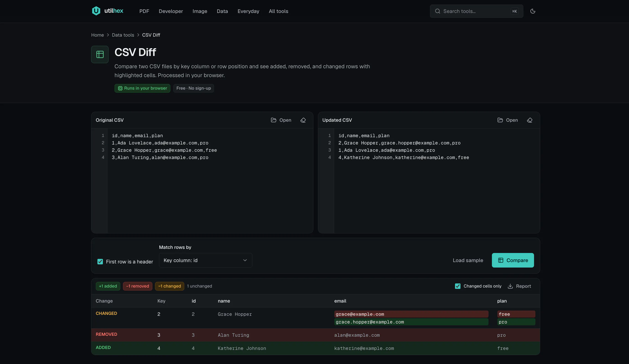The image size is (629, 364).
Task: Click the utilhex logo icon
Action: tap(96, 11)
